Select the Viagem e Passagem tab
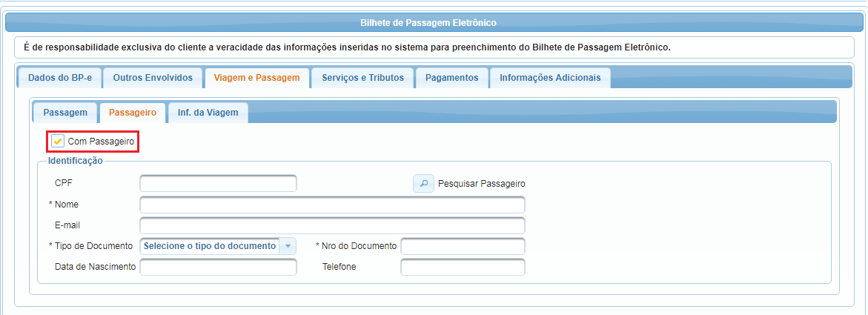Viewport: 868px width, 315px height. point(257,78)
